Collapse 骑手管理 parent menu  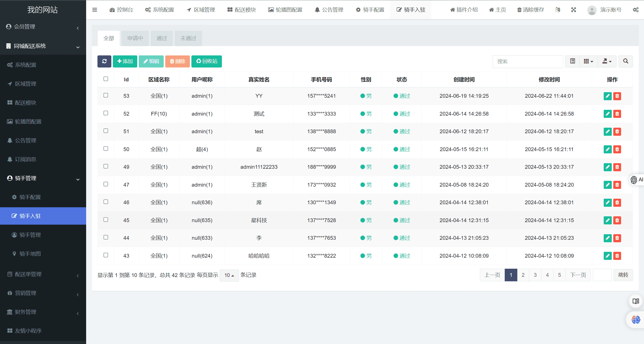click(x=43, y=178)
